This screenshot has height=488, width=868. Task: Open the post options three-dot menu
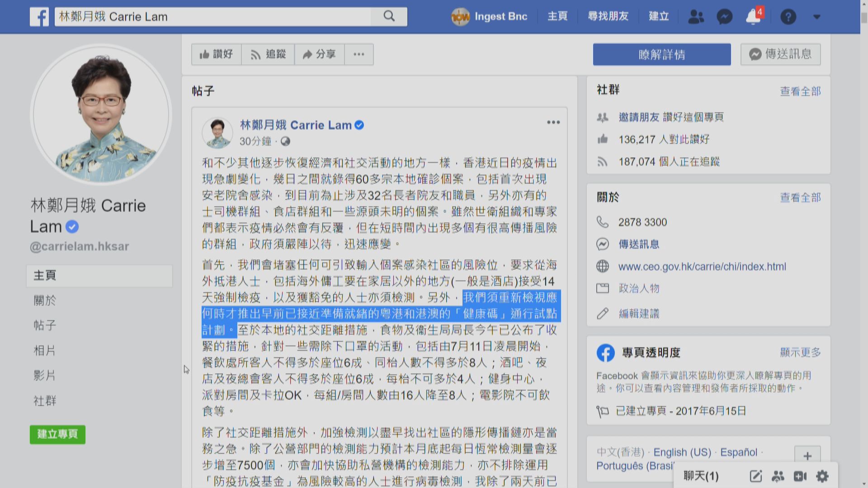(553, 122)
